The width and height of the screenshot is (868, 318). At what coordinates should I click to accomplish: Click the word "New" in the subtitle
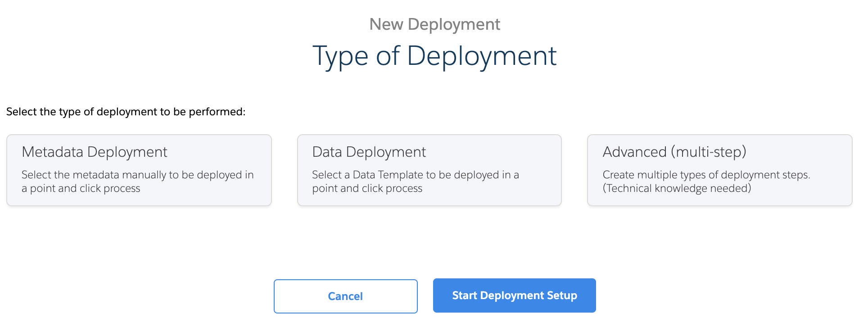point(386,24)
